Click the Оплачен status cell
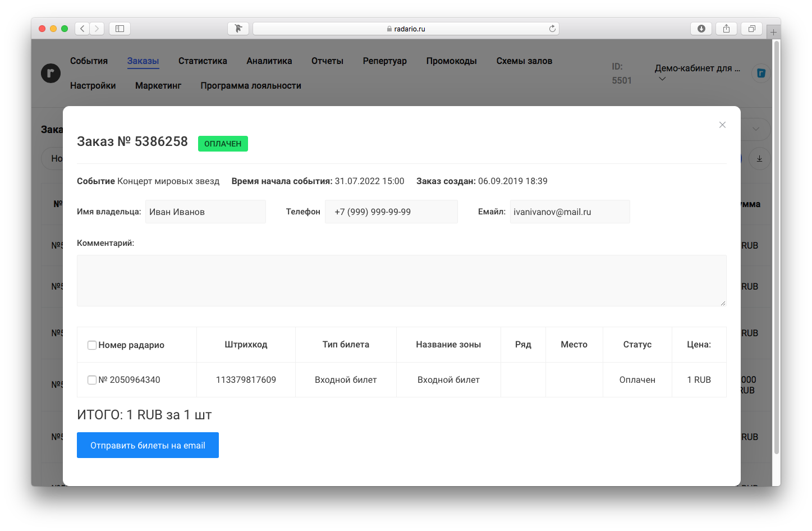The height and width of the screenshot is (531, 812). pos(637,380)
